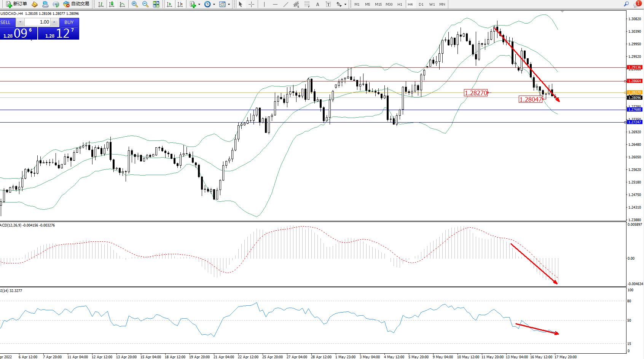
Task: Zoom out of the chart
Action: [145, 4]
